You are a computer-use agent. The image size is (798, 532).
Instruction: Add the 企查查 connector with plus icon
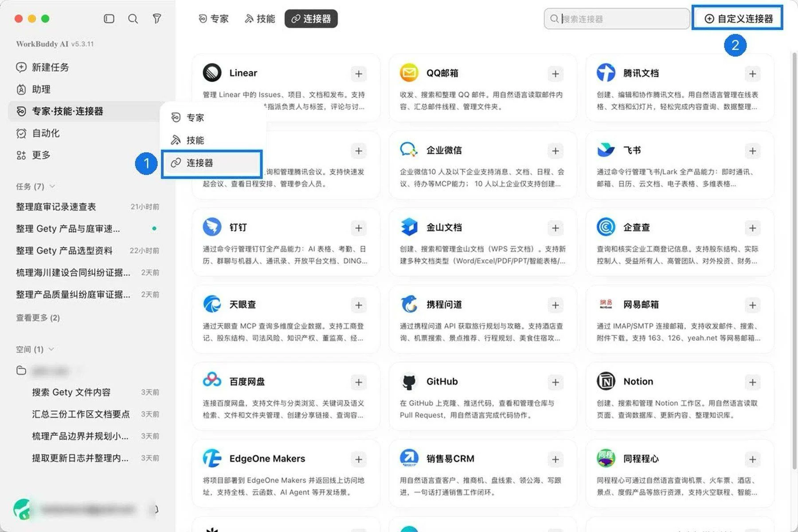tap(752, 228)
